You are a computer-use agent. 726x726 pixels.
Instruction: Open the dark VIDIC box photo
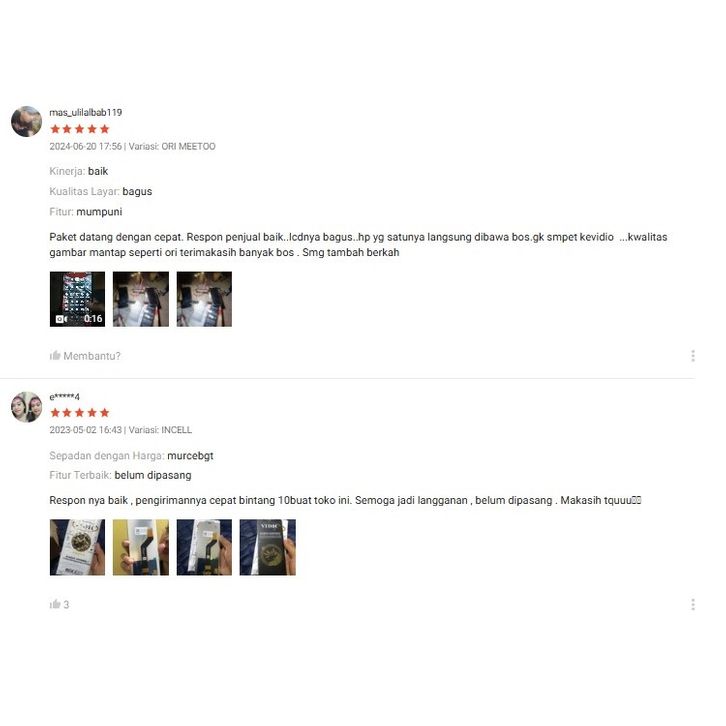(268, 547)
